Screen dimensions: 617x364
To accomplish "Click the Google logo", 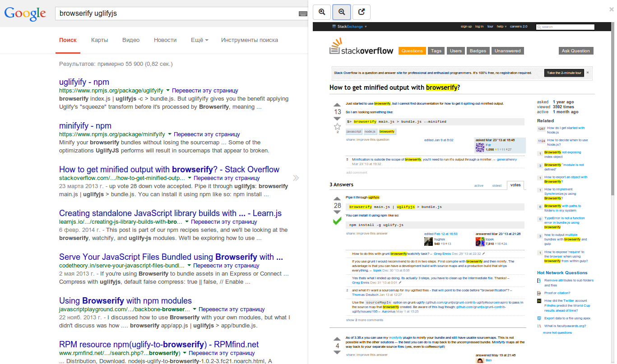I will [25, 14].
